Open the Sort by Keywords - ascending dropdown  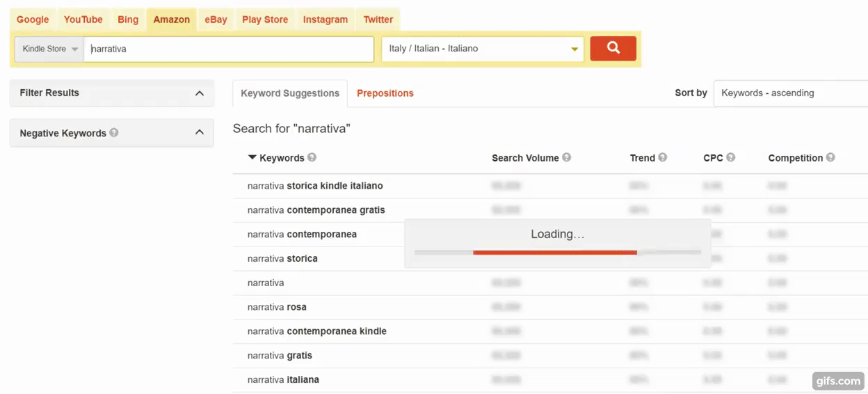point(790,93)
